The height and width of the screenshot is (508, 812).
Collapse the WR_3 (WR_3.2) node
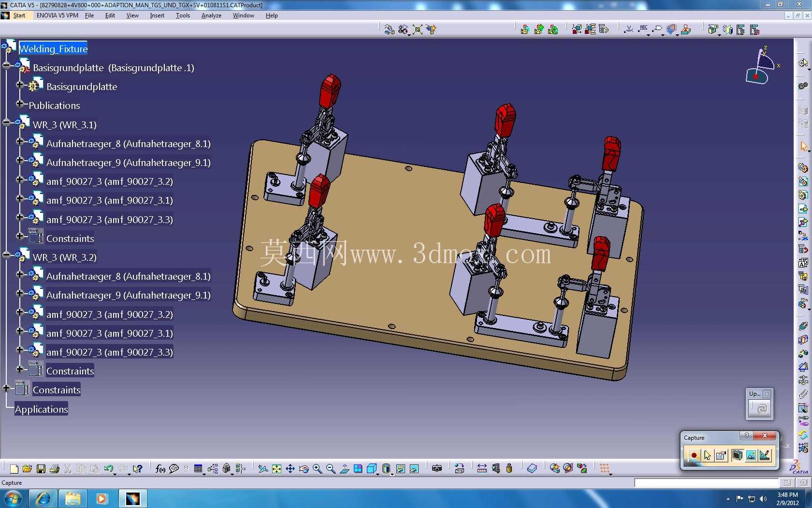[x=6, y=255]
